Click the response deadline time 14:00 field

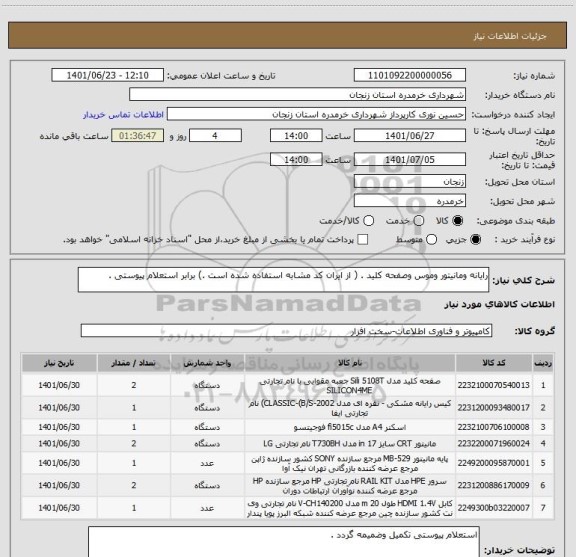point(296,136)
